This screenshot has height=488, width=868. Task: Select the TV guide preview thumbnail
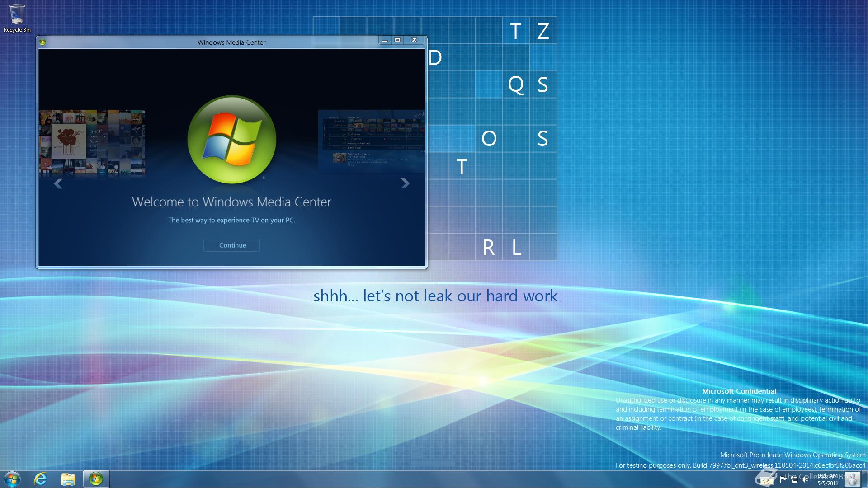[x=371, y=141]
